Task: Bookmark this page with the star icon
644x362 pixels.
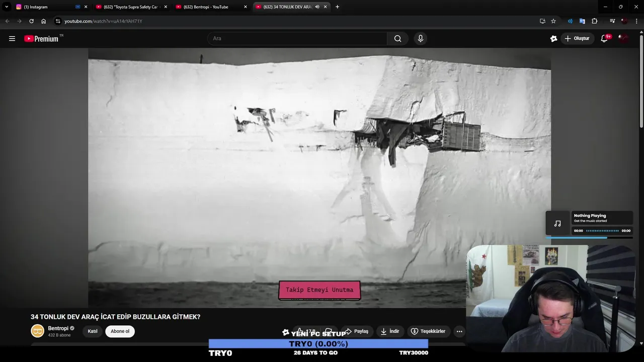Action: [x=553, y=21]
